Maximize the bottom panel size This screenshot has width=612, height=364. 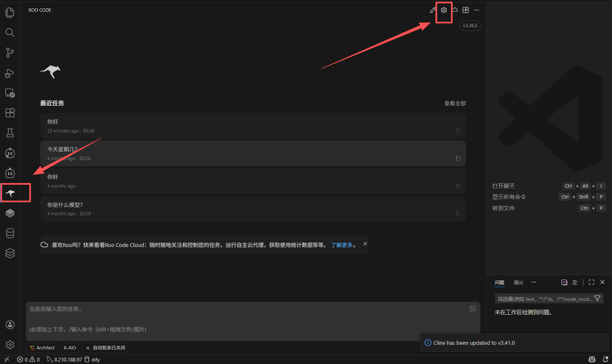point(591,282)
